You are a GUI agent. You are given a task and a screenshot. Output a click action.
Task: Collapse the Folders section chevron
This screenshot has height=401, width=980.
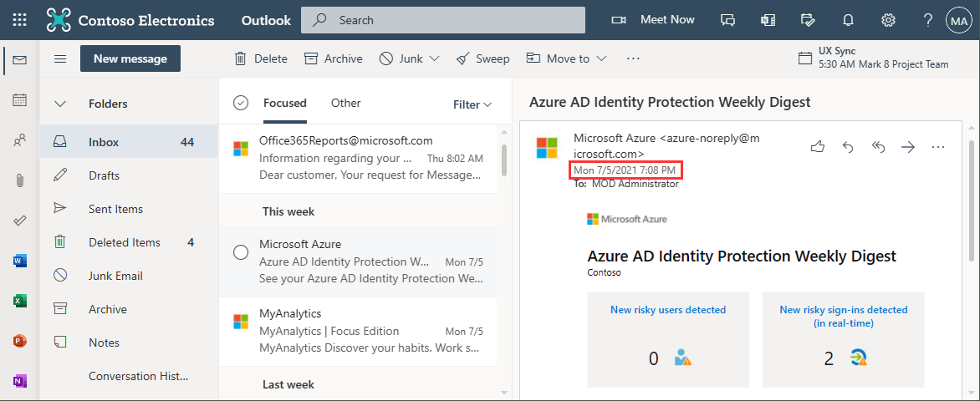(x=60, y=104)
